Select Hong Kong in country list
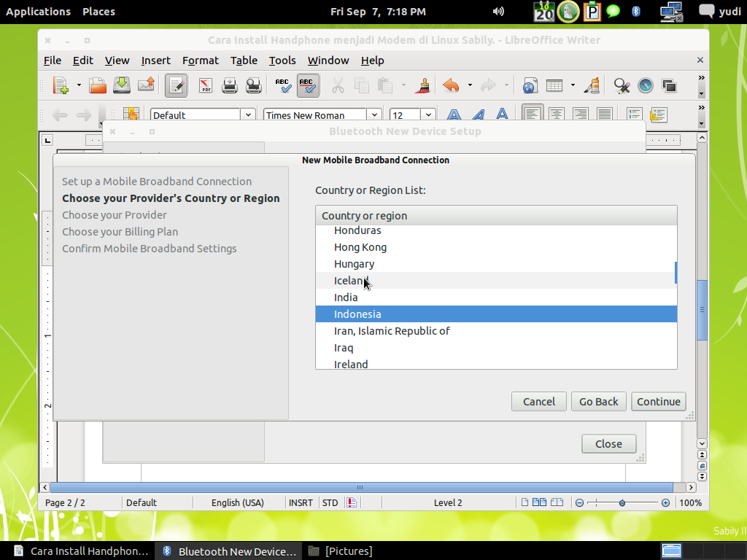The height and width of the screenshot is (560, 747). pos(495,247)
